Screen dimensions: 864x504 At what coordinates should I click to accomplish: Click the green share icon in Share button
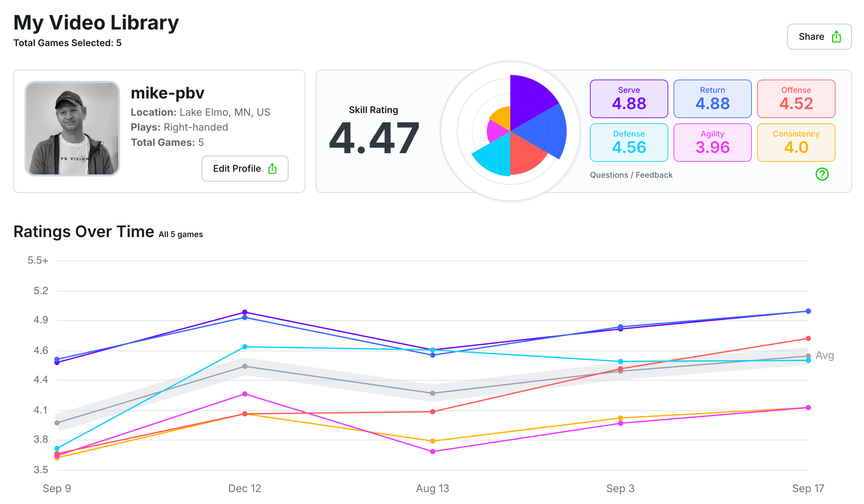[x=836, y=37]
